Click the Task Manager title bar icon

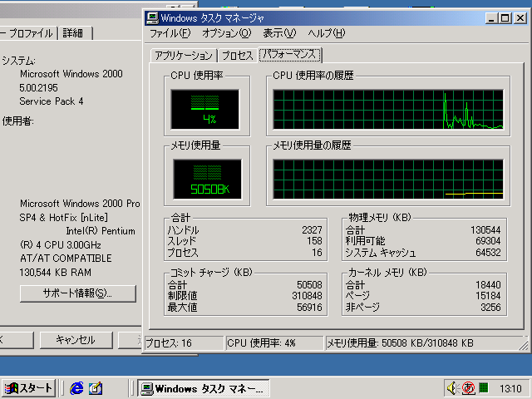click(152, 18)
